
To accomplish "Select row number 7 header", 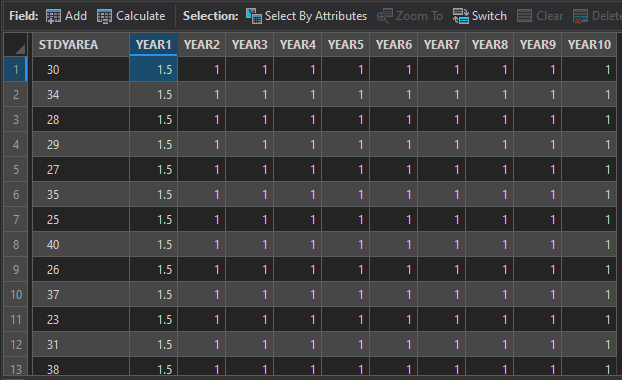I will tap(15, 219).
